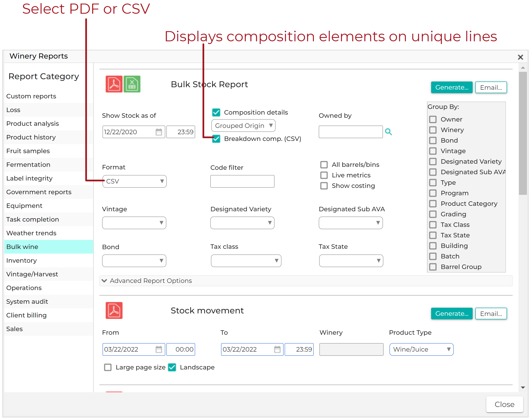Image resolution: width=532 pixels, height=420 pixels.
Task: Click the Stock movement Winery field
Action: 352,350
